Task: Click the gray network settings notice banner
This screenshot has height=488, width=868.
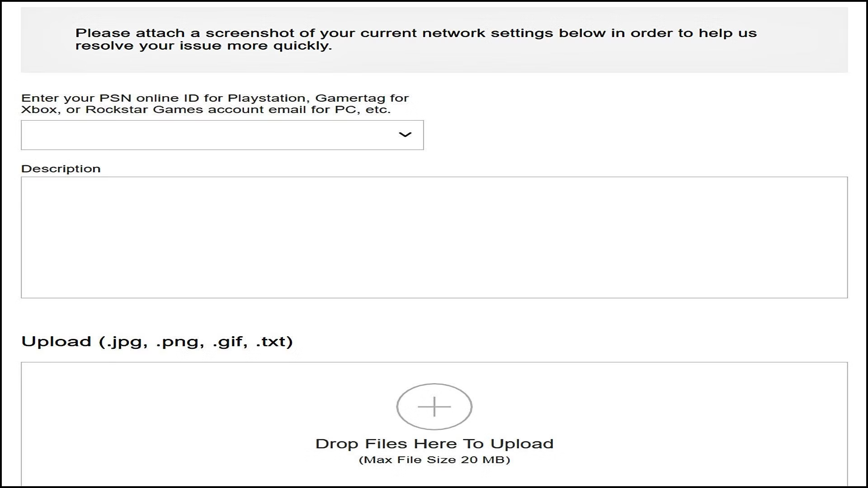Action: coord(434,40)
